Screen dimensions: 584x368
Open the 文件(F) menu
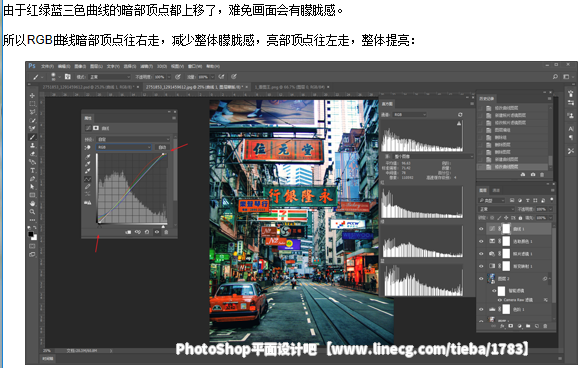(48, 66)
